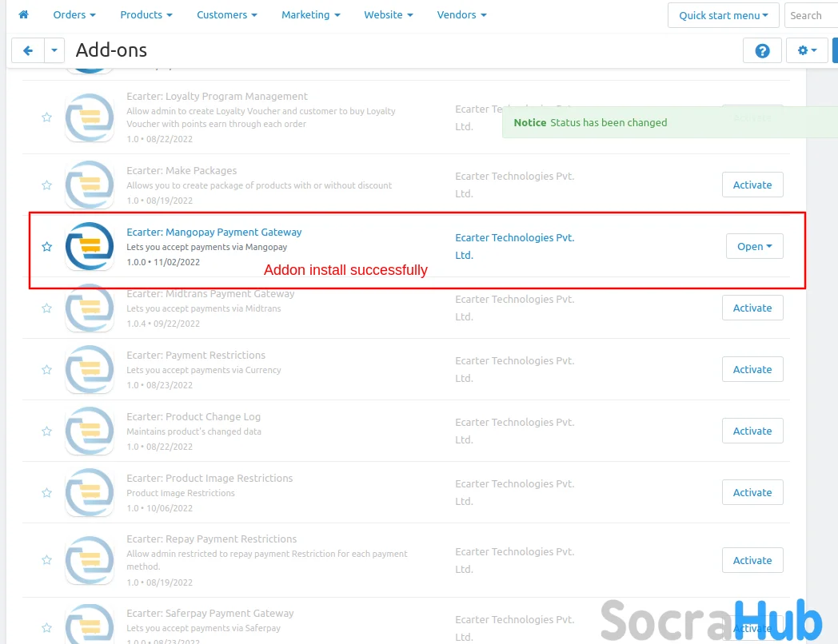
Task: Open the Website menu
Action: (x=389, y=15)
